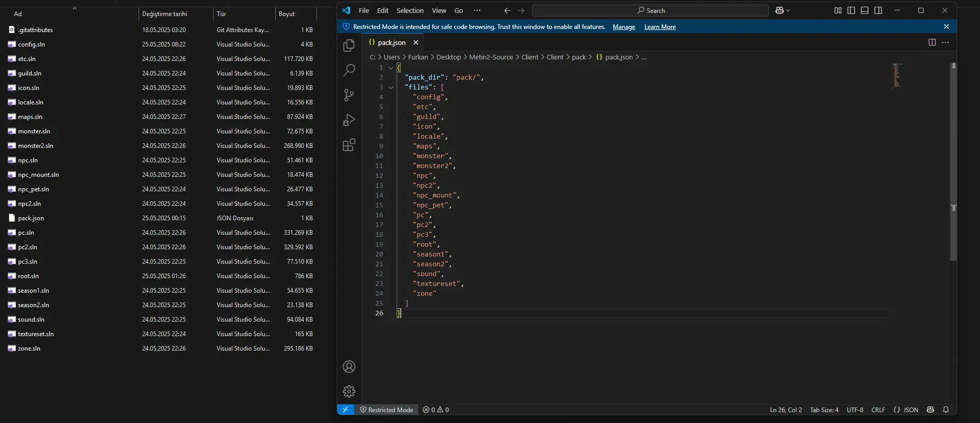Screen dimensions: 980x423
Task: Change the UTF-8 encoding
Action: 855,410
